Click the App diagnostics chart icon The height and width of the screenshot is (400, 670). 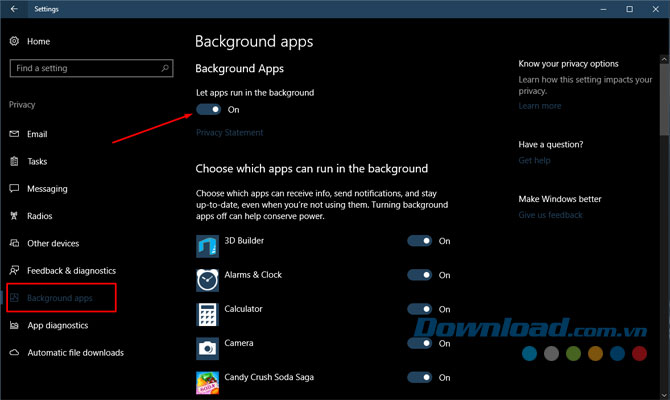pos(14,325)
